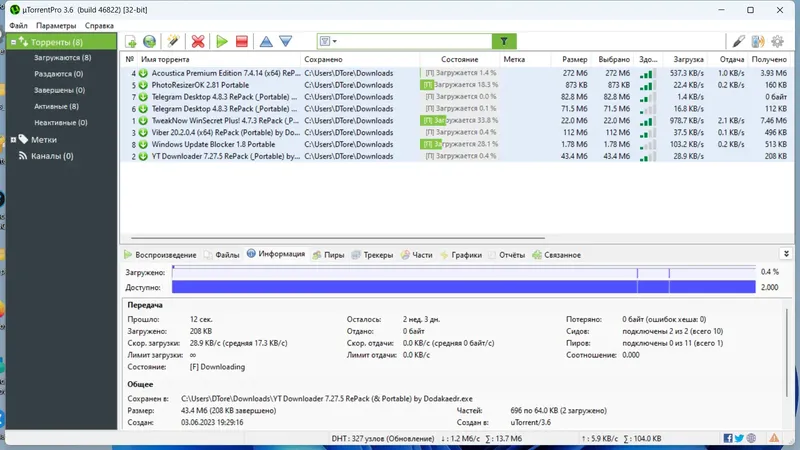800x450 pixels.
Task: Switch to the Части tab
Action: click(417, 255)
